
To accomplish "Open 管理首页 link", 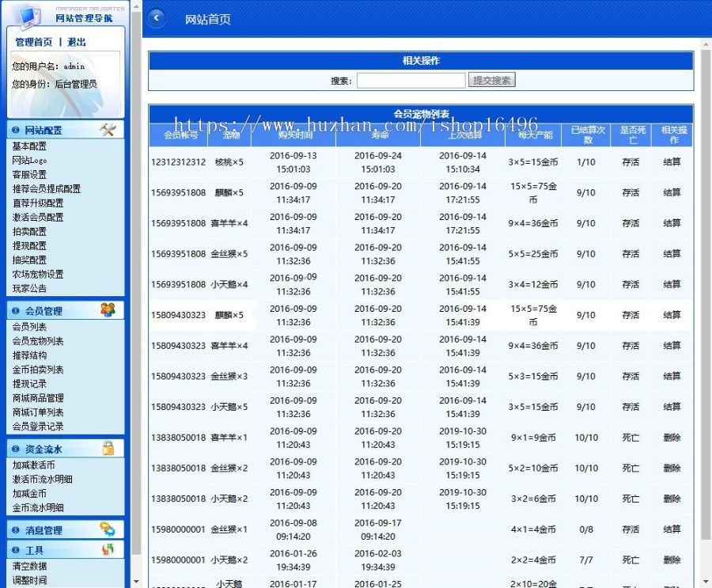I will [x=33, y=42].
